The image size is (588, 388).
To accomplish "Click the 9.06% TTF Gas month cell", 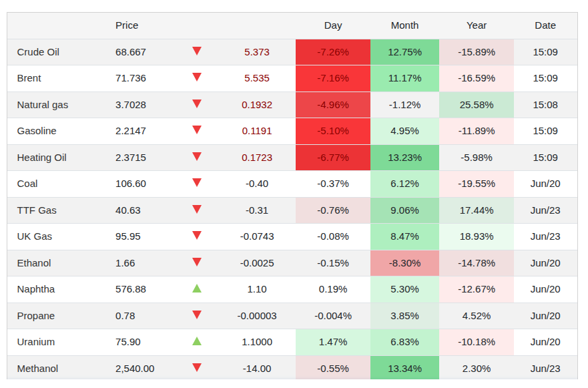I will 404,210.
